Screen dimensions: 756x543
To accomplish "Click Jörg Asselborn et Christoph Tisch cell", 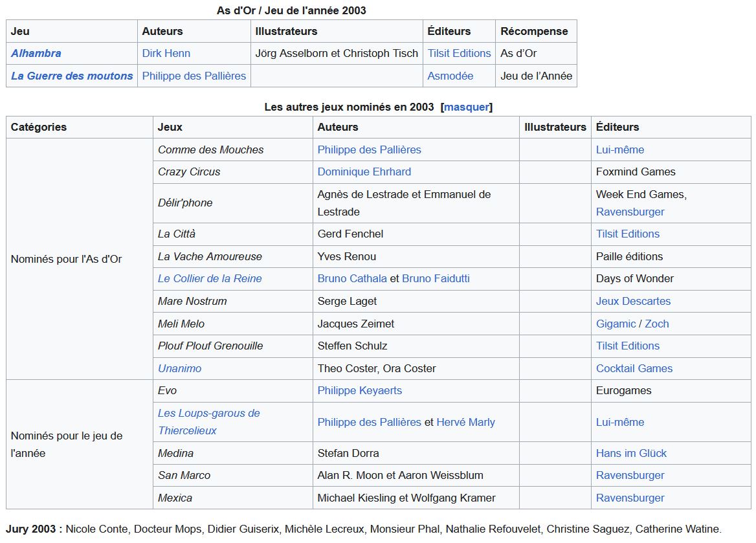I will tap(337, 54).
